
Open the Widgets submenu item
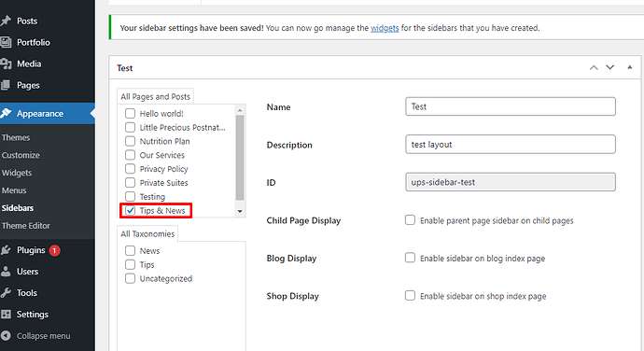click(x=17, y=173)
